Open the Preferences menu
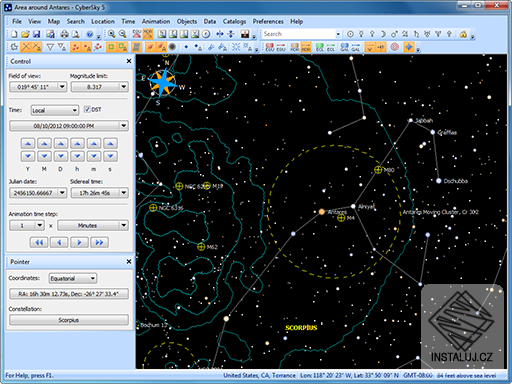Viewport: 512px width, 384px height. click(x=268, y=21)
